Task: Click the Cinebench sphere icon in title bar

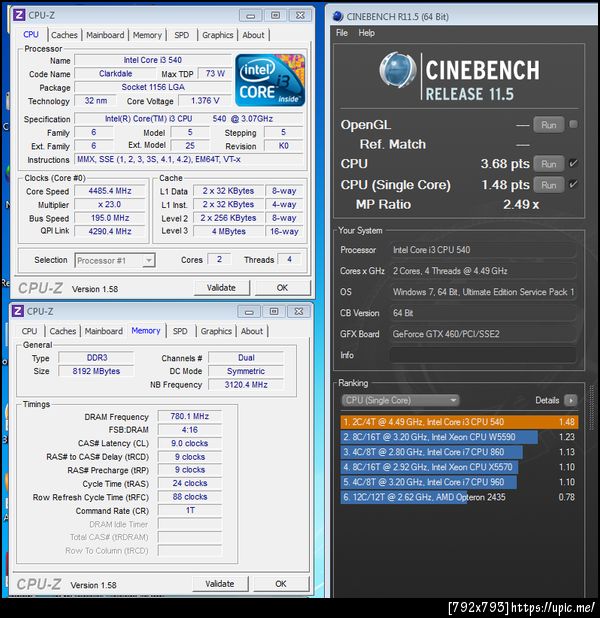Action: point(338,17)
